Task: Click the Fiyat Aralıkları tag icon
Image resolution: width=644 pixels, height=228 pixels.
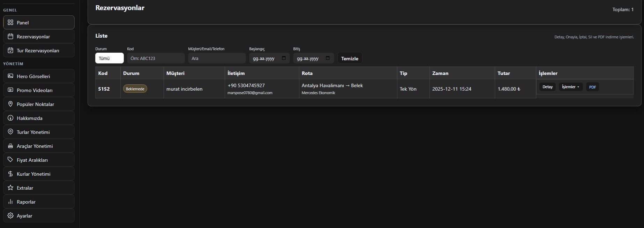Action: point(10,160)
